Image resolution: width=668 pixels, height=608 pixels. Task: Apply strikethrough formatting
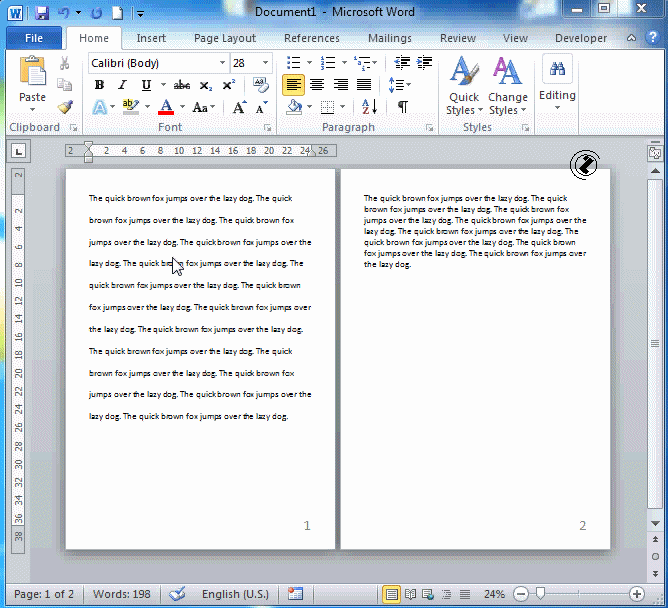tap(182, 85)
